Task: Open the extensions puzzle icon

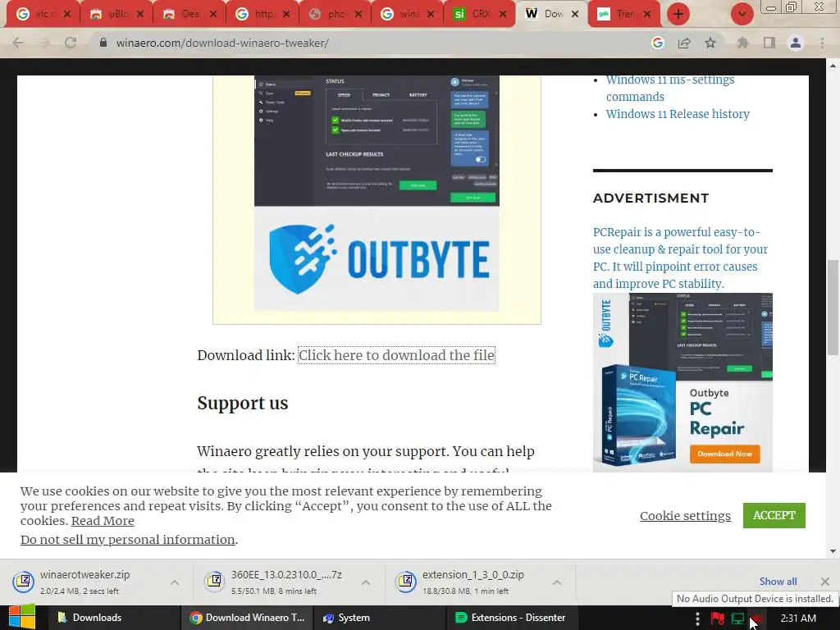Action: tap(742, 43)
